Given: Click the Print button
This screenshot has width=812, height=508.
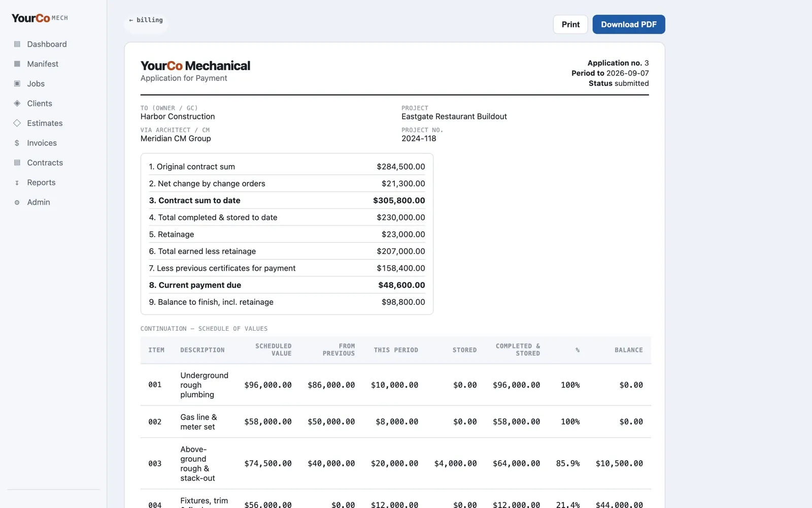Looking at the screenshot, I should [570, 24].
